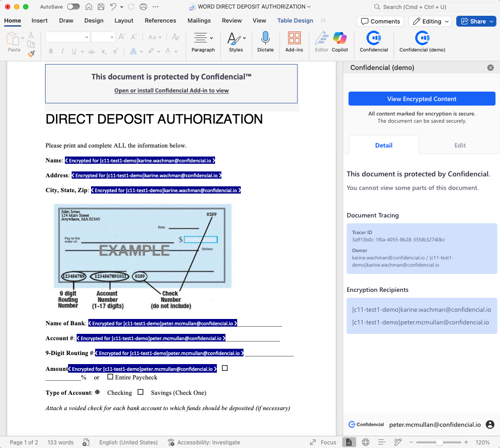Toggle the Checking account checkbox

point(97,392)
